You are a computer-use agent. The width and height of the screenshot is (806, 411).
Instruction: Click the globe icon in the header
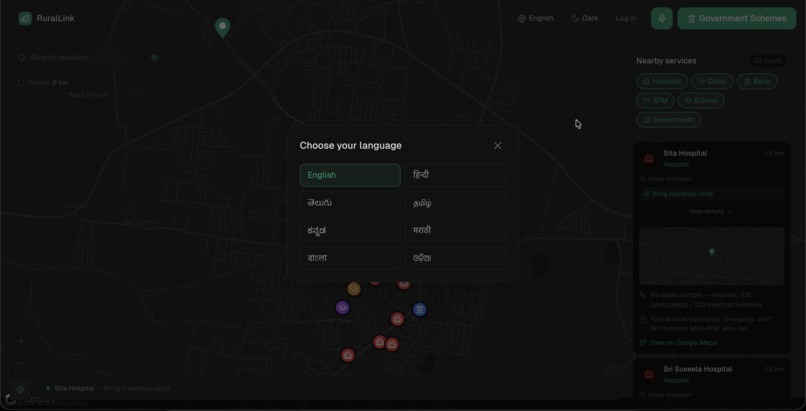click(x=522, y=18)
